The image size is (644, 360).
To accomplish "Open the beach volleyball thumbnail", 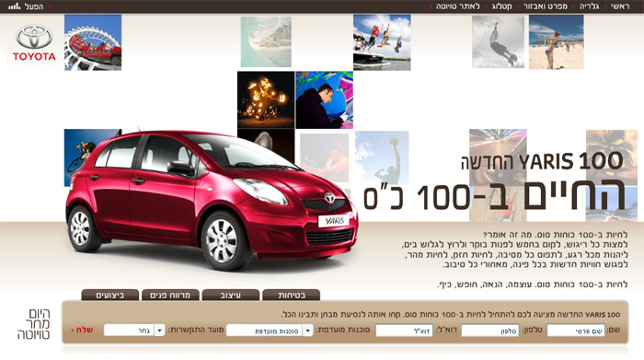I will [x=556, y=42].
